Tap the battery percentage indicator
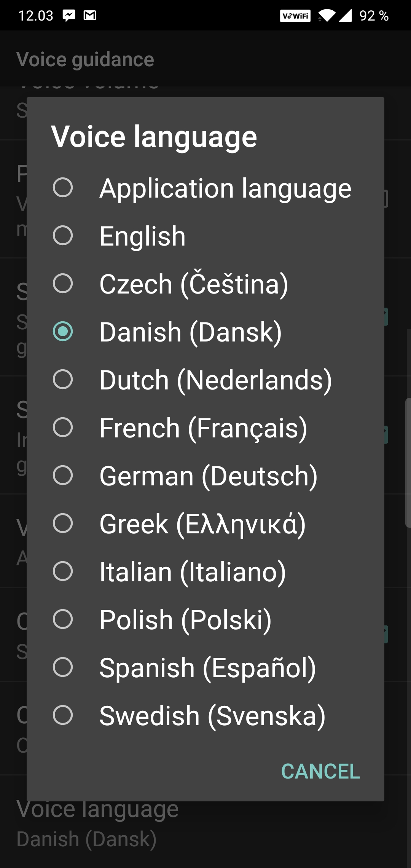Screen dimensions: 411x868 (x=374, y=16)
